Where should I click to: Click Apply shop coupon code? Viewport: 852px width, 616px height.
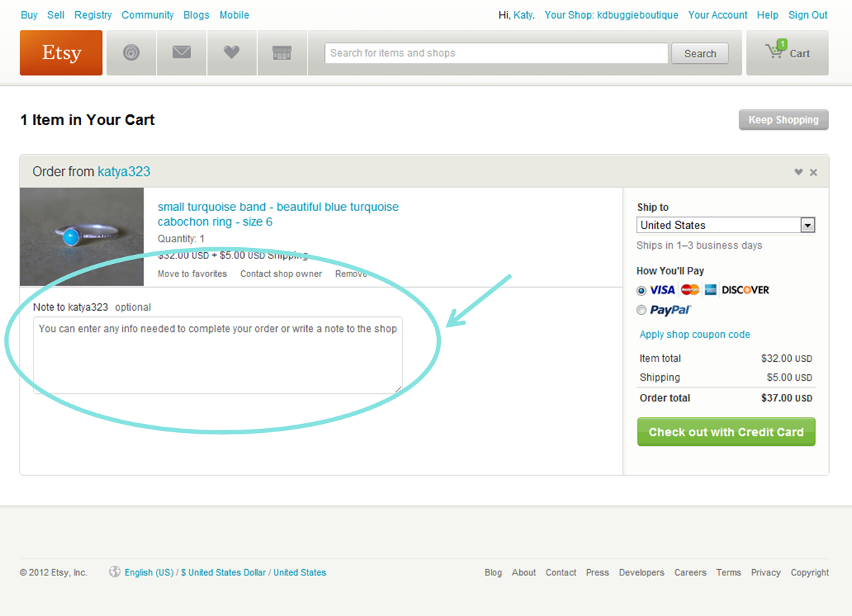tap(695, 335)
